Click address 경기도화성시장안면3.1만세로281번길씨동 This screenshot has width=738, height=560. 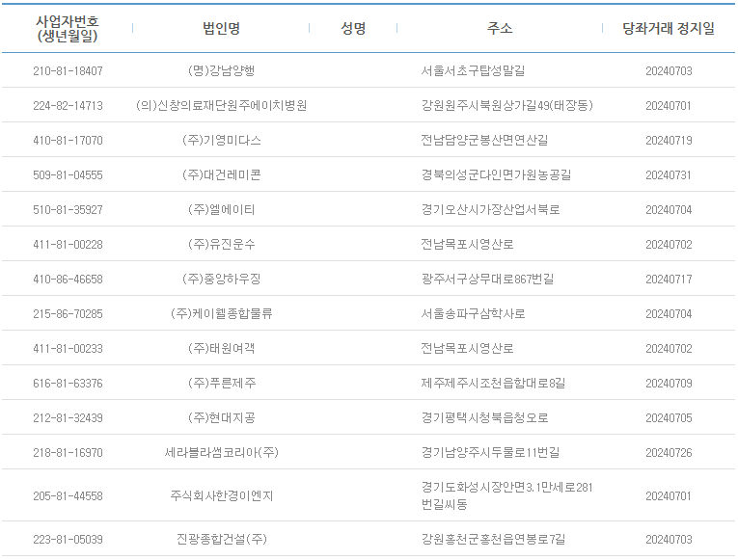point(506,496)
